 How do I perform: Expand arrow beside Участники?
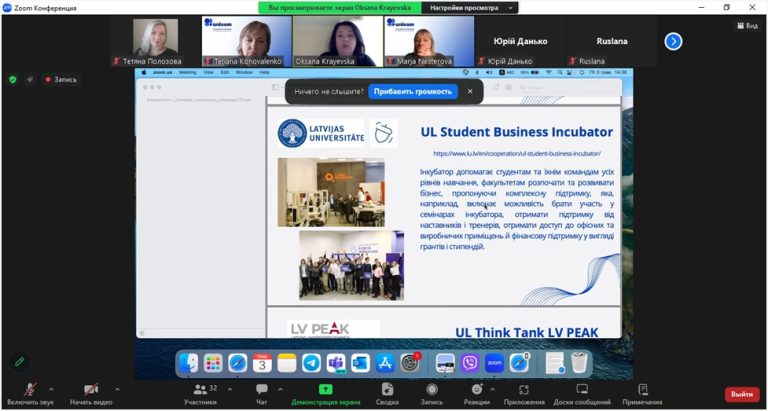coord(230,389)
